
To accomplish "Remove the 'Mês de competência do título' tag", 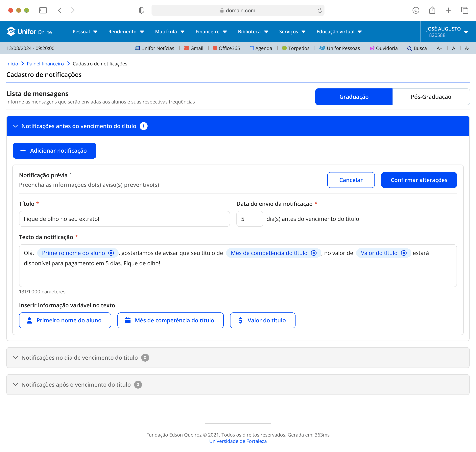I will [x=314, y=253].
